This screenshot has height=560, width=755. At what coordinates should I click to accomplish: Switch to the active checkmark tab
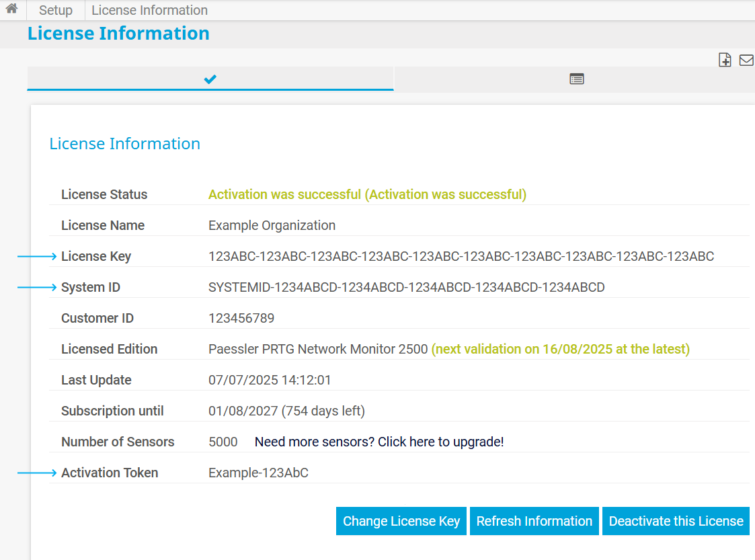point(210,79)
